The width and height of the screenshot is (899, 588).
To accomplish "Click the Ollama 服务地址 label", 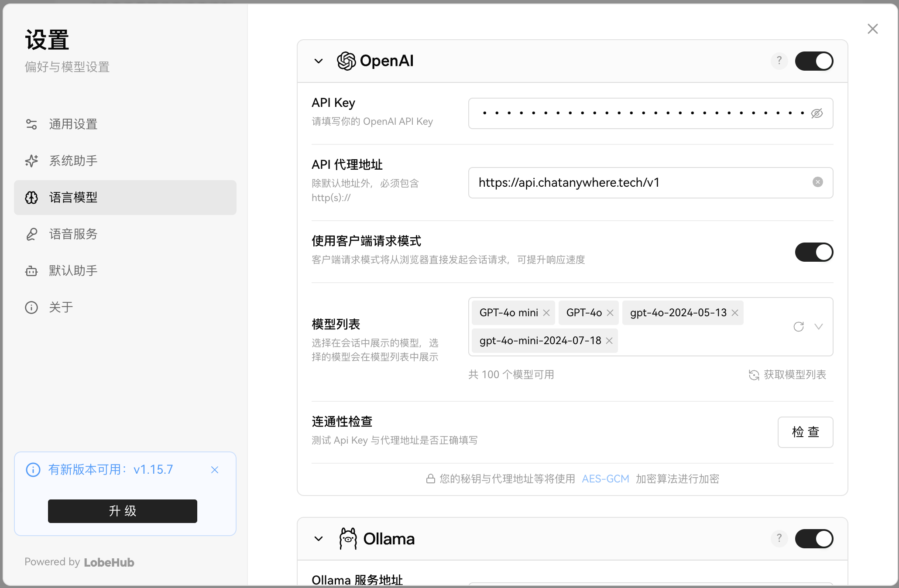I will [x=357, y=580].
